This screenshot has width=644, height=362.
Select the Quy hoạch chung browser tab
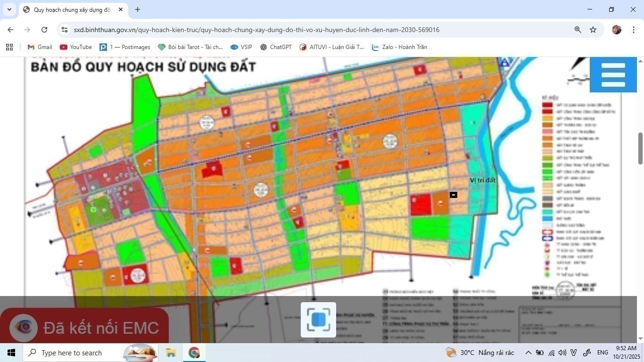point(71,9)
